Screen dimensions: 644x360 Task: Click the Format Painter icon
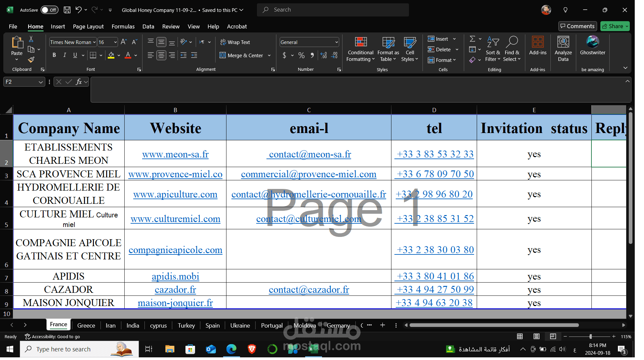(31, 60)
